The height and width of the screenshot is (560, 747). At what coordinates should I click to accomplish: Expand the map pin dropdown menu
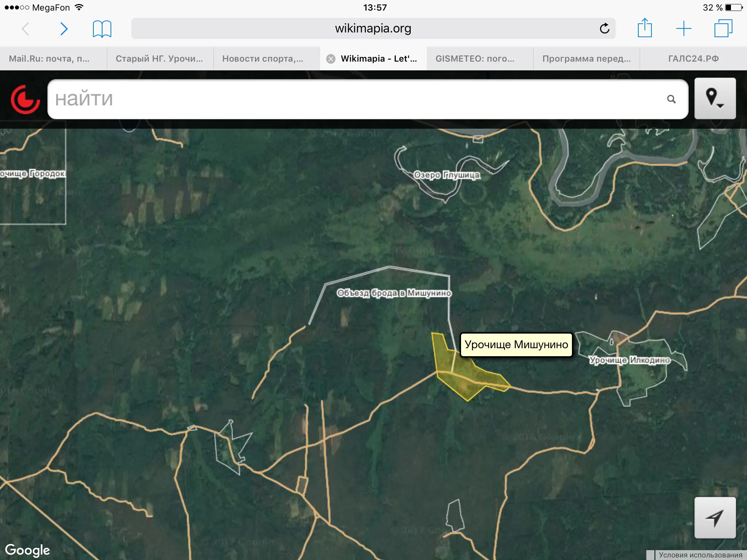click(715, 98)
